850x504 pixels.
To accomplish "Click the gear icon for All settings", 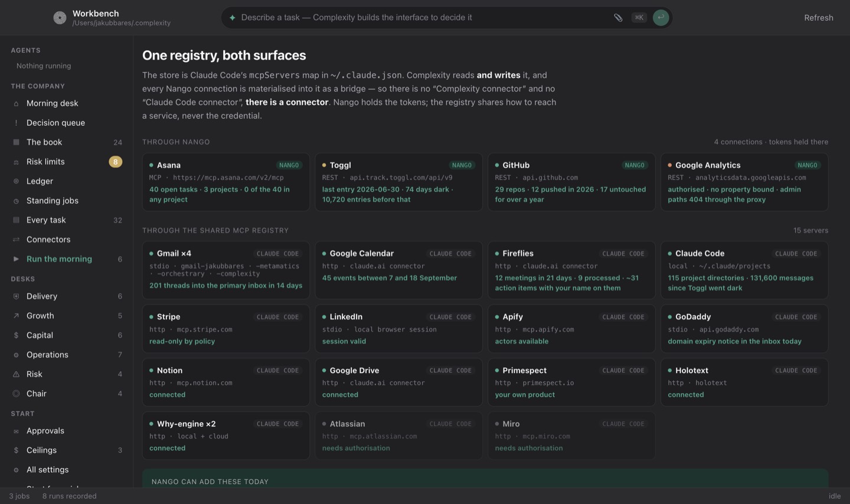I will tap(16, 470).
